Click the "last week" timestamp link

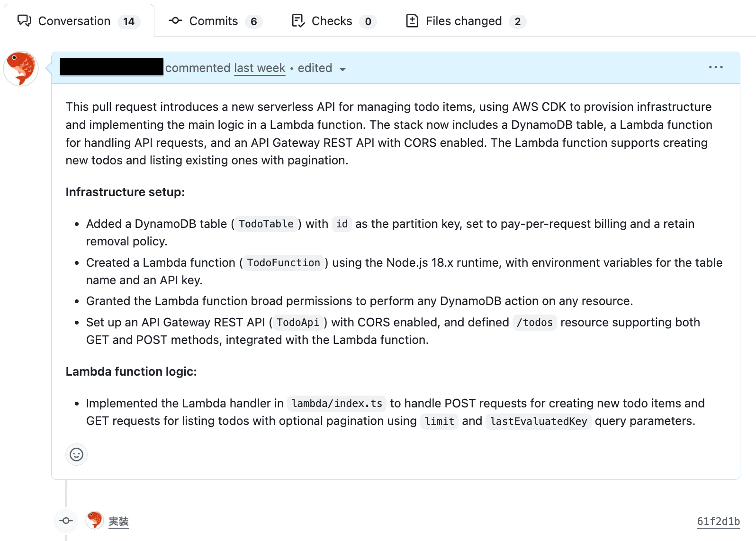click(260, 68)
